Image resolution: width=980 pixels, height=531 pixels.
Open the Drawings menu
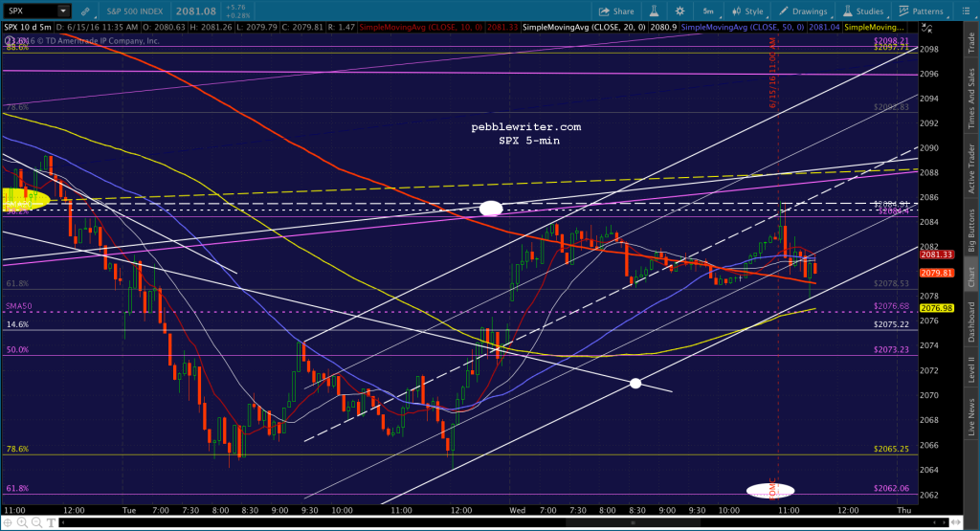click(804, 11)
